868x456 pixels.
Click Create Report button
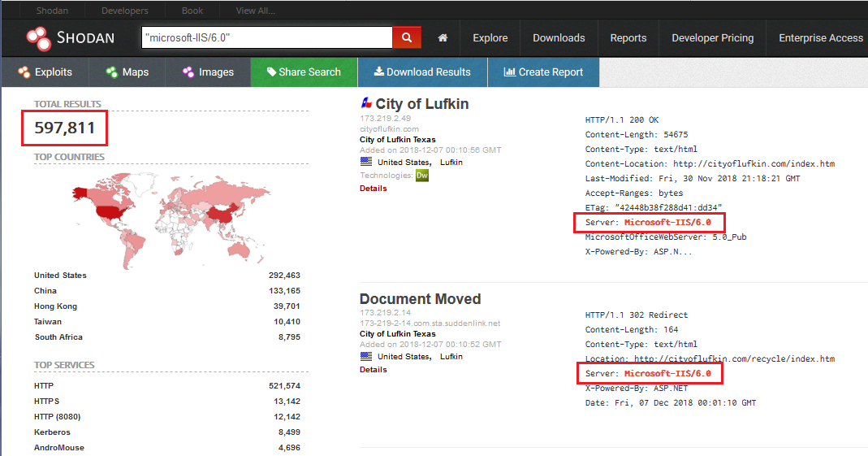(543, 72)
